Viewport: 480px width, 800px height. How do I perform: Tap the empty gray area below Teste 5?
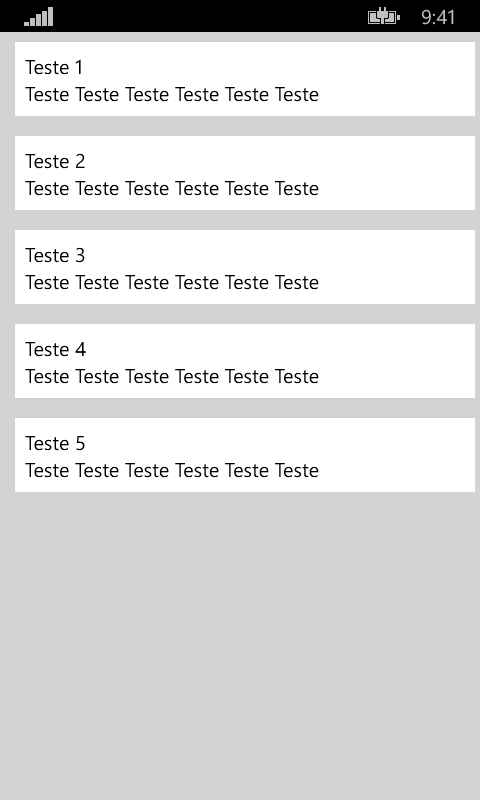[x=240, y=645]
